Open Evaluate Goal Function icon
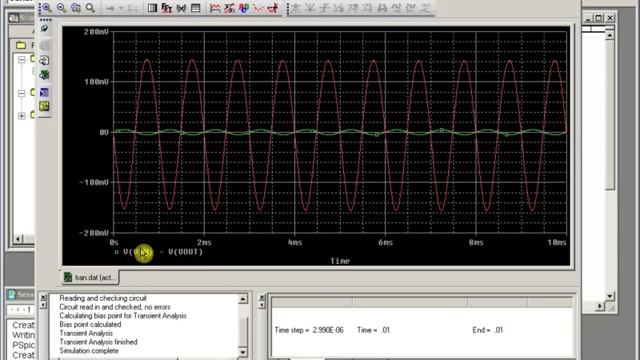The height and width of the screenshot is (360, 640). point(229,8)
